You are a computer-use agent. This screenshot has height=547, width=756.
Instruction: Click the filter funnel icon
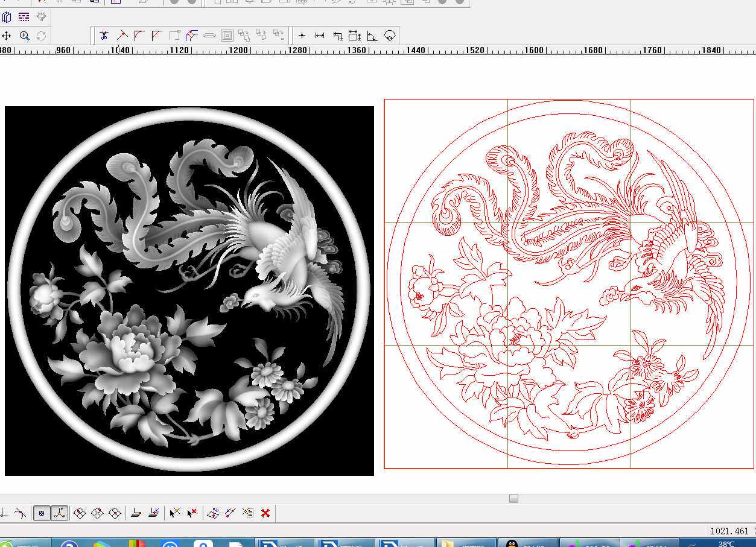42,17
